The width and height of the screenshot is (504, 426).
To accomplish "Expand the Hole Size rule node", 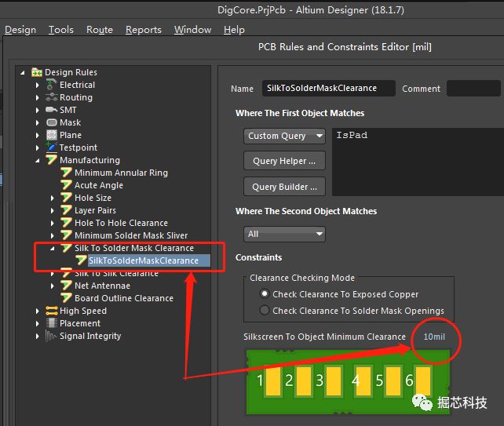I will pyautogui.click(x=52, y=198).
